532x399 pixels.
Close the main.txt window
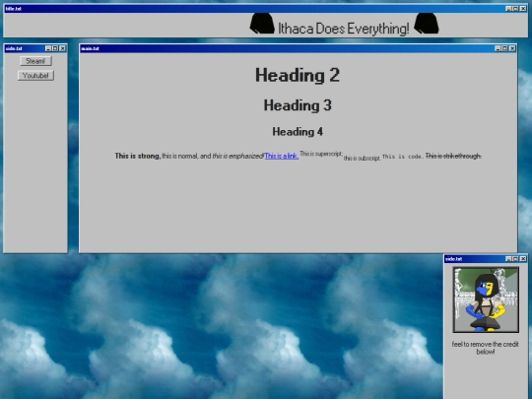tap(512, 48)
